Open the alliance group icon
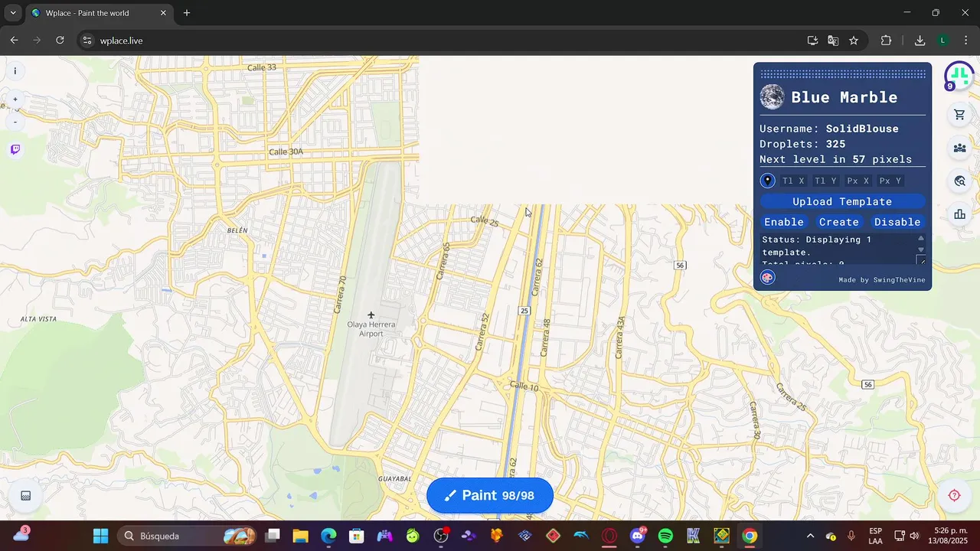This screenshot has width=980, height=551. click(959, 148)
